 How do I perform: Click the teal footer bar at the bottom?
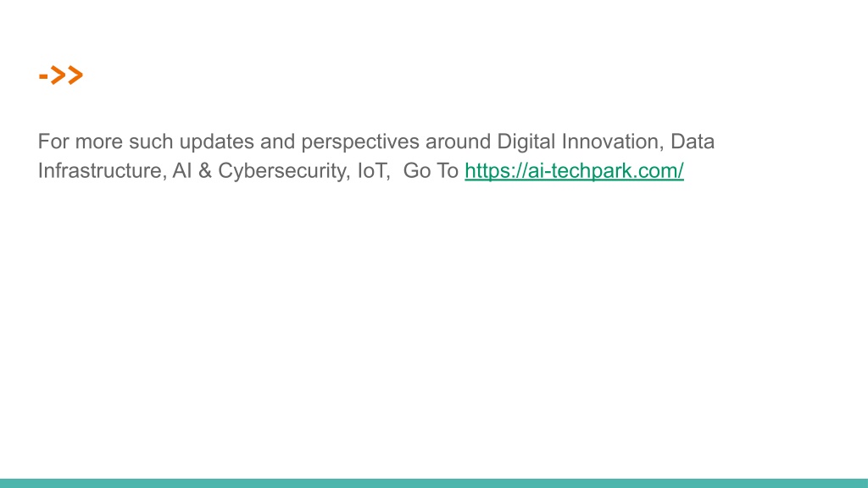pos(434,483)
